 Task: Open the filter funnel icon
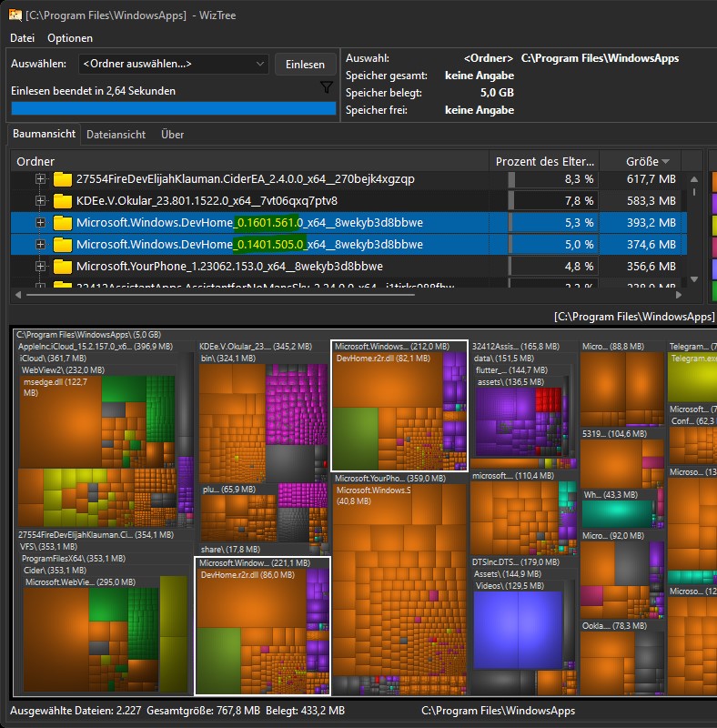pos(327,86)
